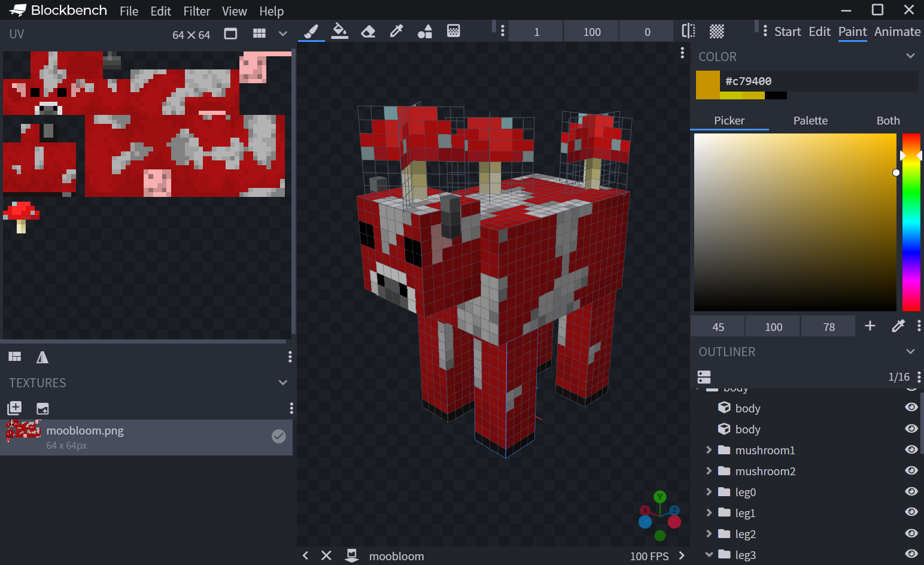
Task: Select the Fill Bucket tool
Action: point(339,31)
